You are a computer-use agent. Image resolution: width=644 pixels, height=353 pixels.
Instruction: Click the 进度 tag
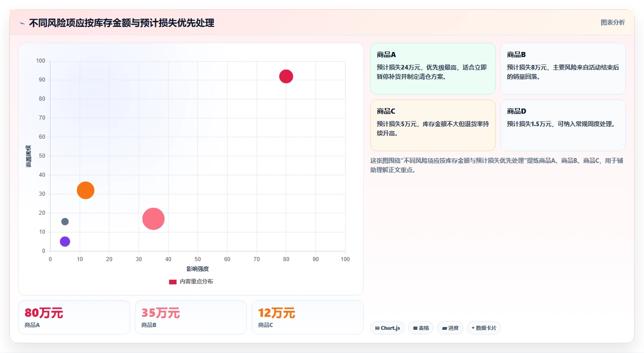click(x=450, y=328)
